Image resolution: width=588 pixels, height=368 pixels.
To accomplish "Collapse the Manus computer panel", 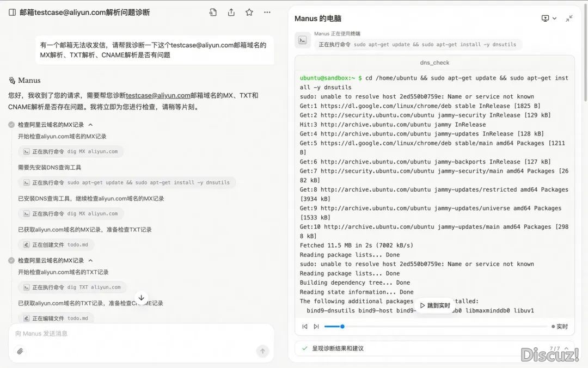I will (x=569, y=19).
